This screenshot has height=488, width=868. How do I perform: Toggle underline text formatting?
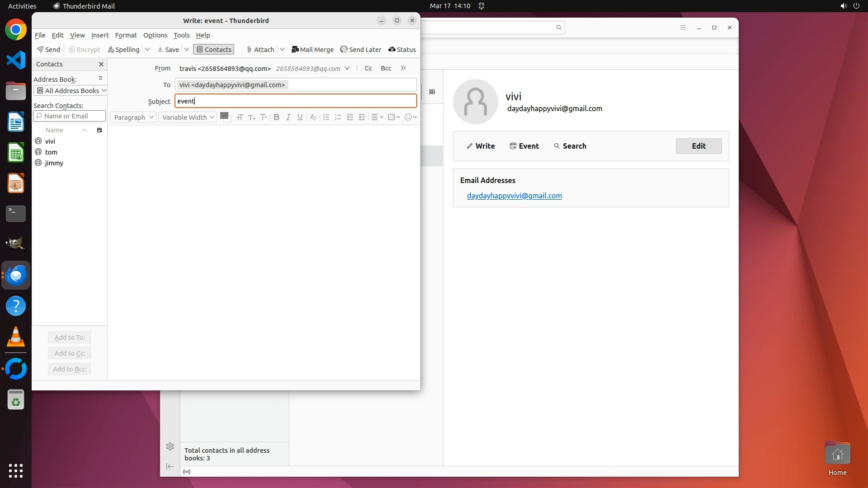(x=300, y=117)
